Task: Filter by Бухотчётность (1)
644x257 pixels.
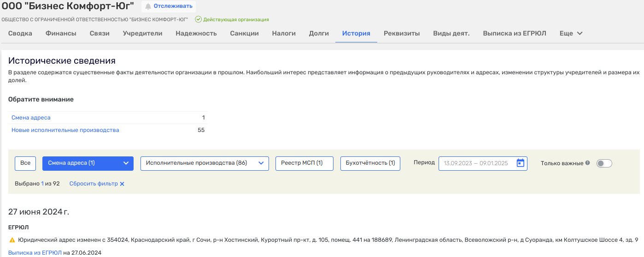Action: tap(370, 163)
